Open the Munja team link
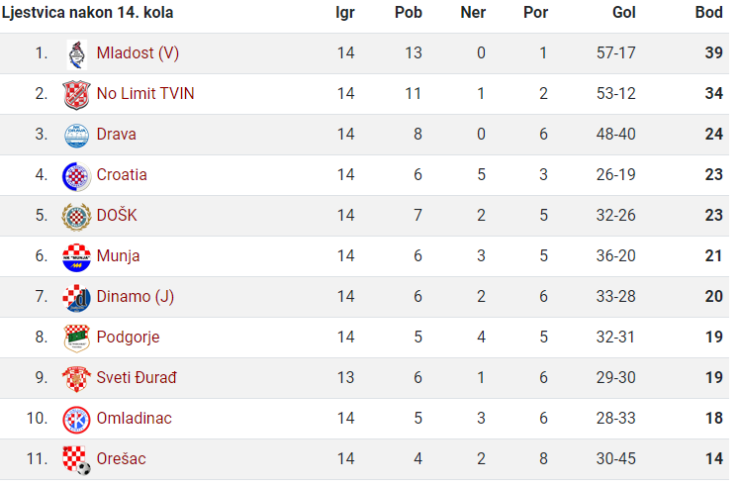The width and height of the screenshot is (741, 486). coord(118,256)
